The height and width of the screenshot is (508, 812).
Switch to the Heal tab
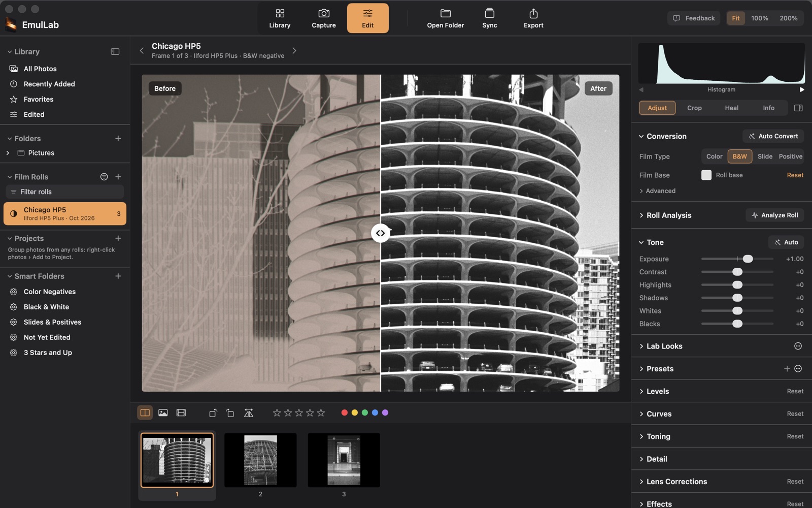click(x=731, y=108)
